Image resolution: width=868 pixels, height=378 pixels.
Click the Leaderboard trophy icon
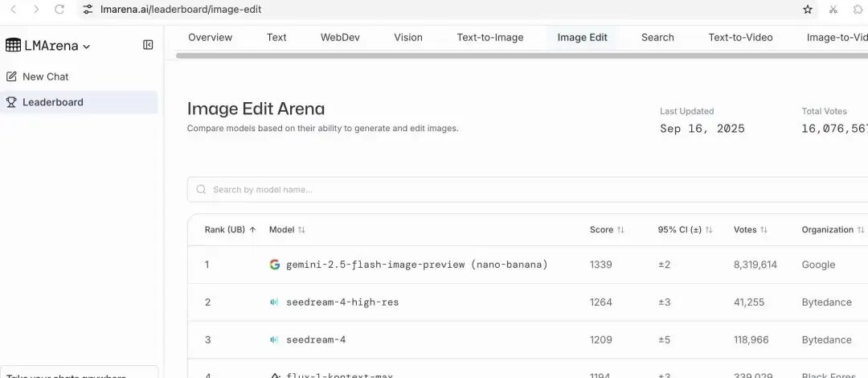coord(11,102)
